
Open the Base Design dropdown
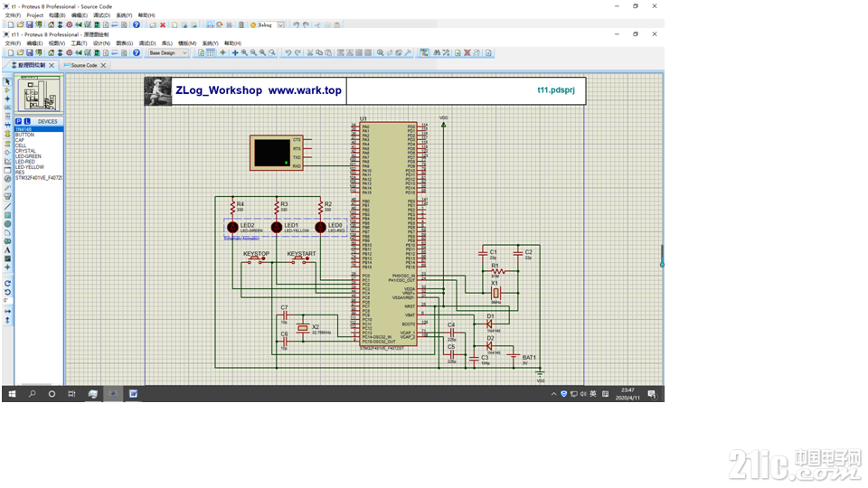(x=168, y=52)
